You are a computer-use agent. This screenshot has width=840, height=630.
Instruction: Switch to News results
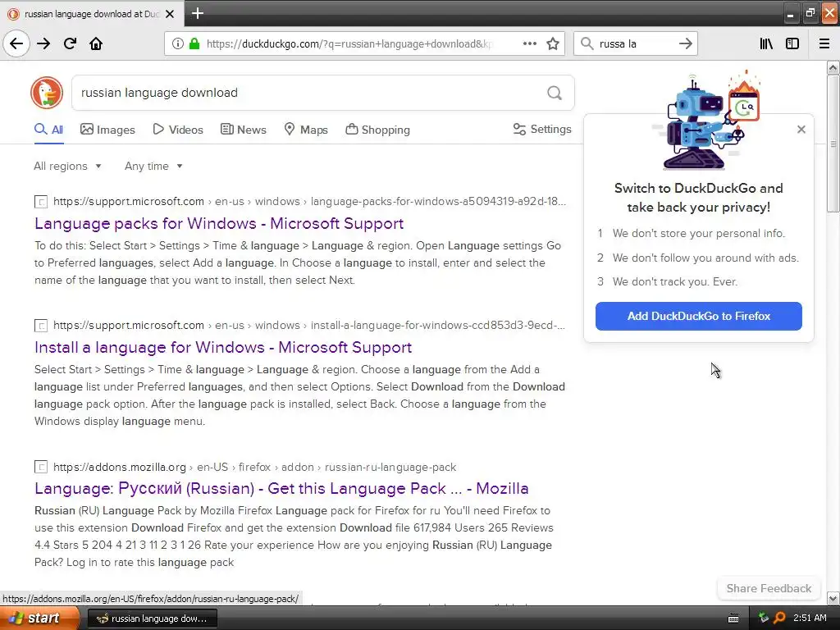(243, 130)
